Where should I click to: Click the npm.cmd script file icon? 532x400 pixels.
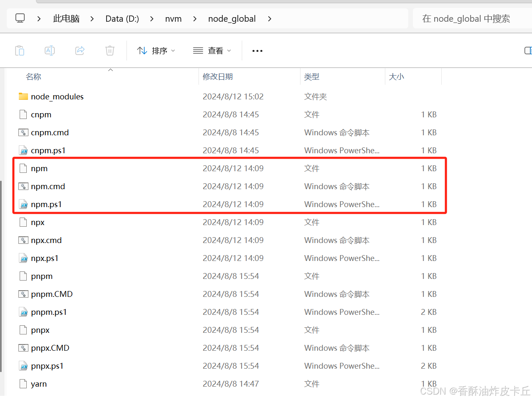pos(23,186)
